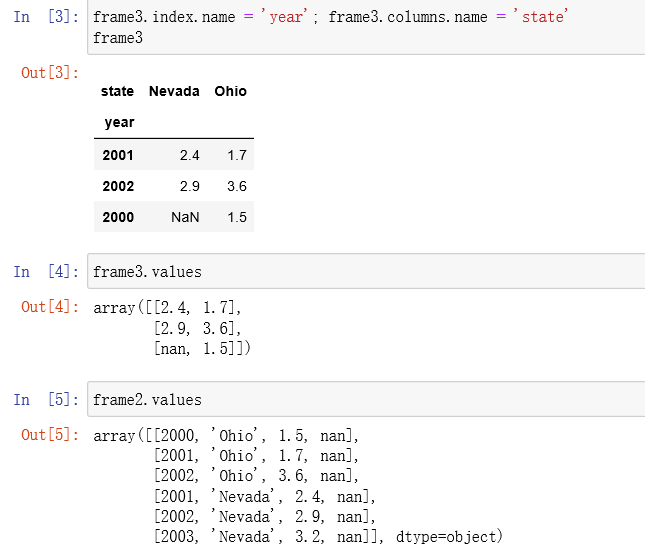The height and width of the screenshot is (552, 645).
Task: Click the [2000, 'Ohio', 1.5, nan] output row
Action: pos(256,435)
